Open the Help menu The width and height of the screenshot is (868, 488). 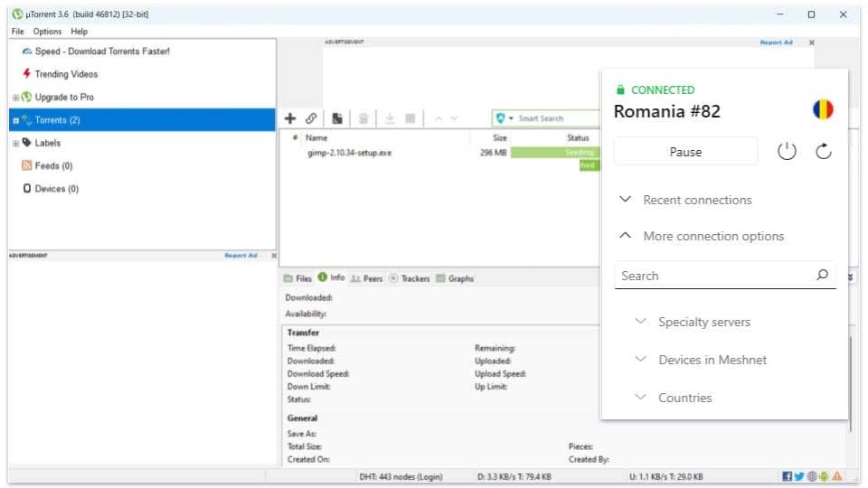tap(80, 32)
